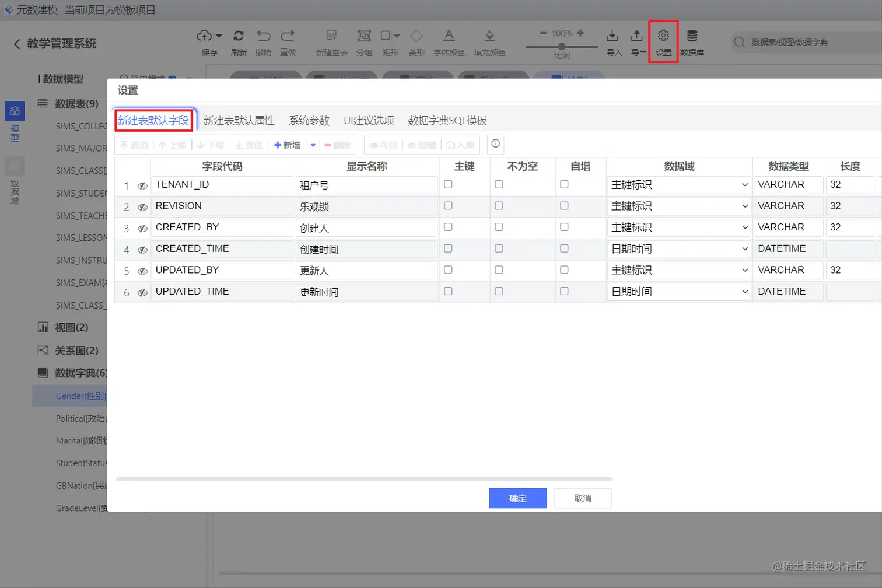Open 设置 via the gear icon
The height and width of the screenshot is (588, 882).
click(663, 36)
